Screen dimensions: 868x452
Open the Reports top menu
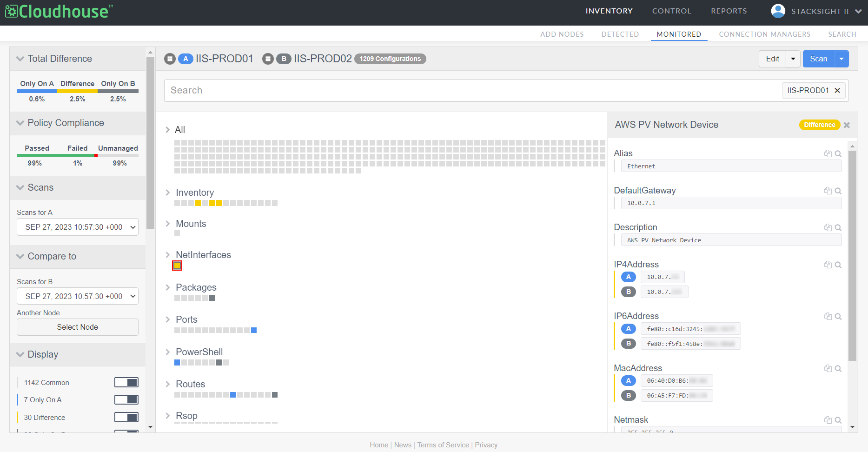coord(729,11)
